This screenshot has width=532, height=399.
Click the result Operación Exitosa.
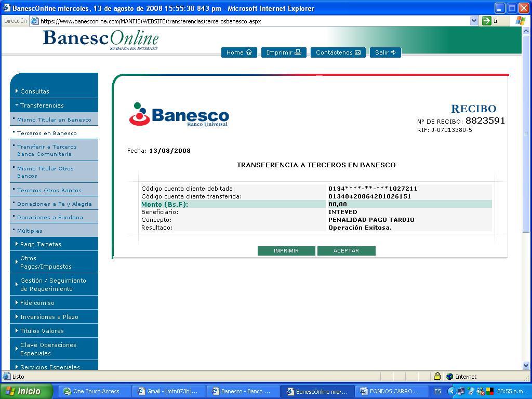(x=360, y=228)
